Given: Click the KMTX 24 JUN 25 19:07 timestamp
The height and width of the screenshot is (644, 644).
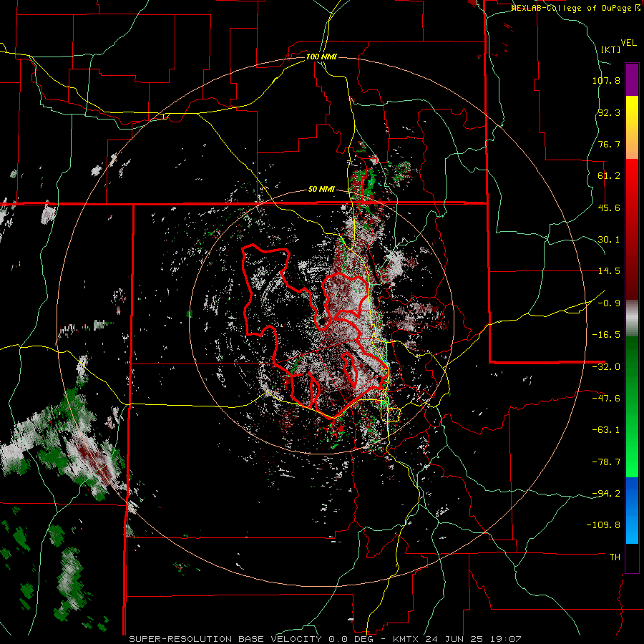Looking at the screenshot, I should click(x=457, y=639).
